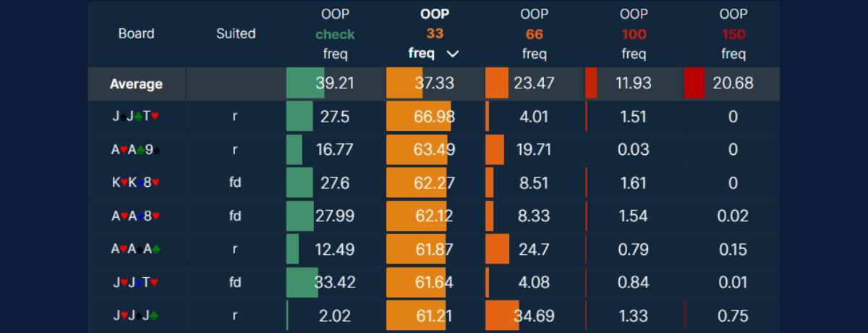
Task: Click the orange 33 bar showing 66.98
Action: pos(418,117)
